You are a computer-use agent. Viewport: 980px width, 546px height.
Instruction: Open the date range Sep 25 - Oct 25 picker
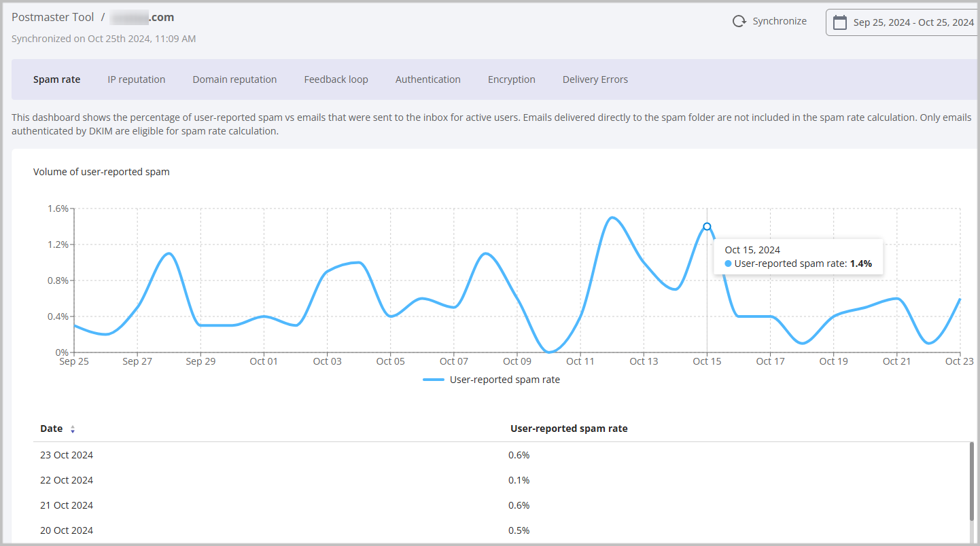coord(913,22)
